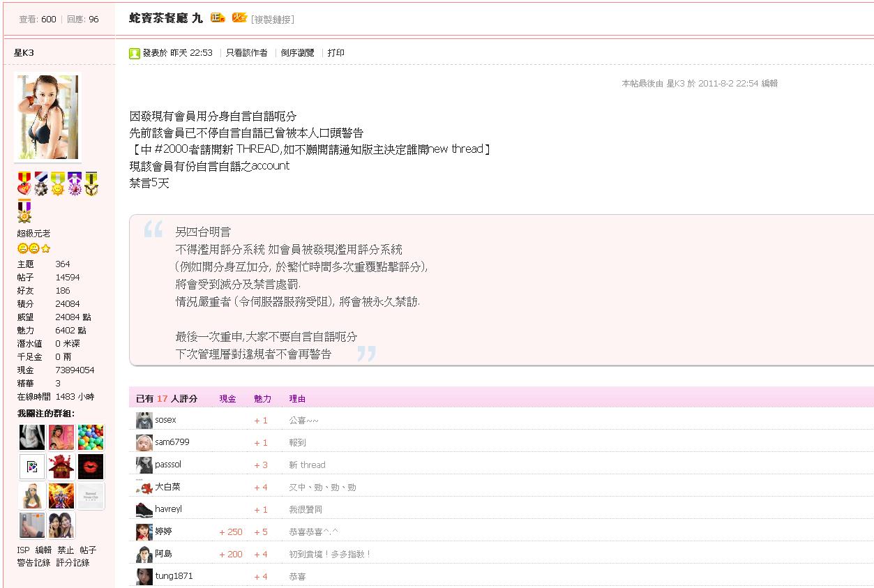Click the green poster status icon
This screenshot has width=874, height=588.
click(135, 54)
